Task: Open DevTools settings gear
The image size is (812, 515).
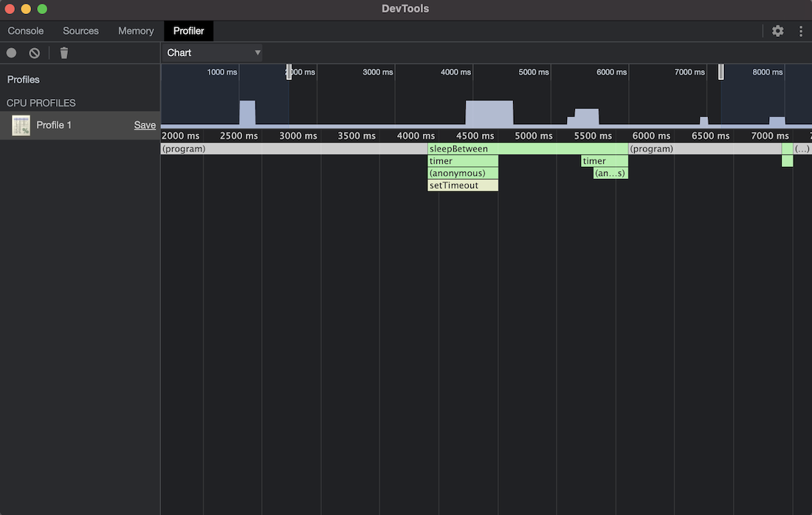Action: tap(777, 31)
